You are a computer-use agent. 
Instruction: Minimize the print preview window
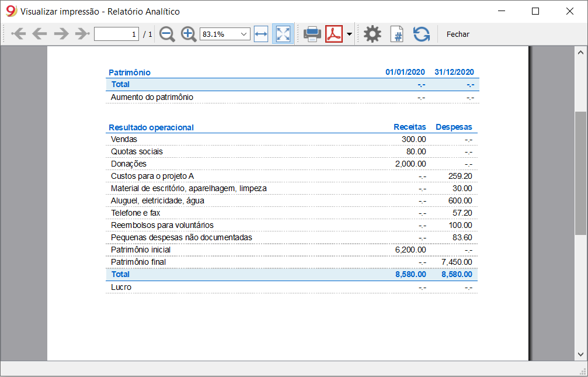pos(502,11)
